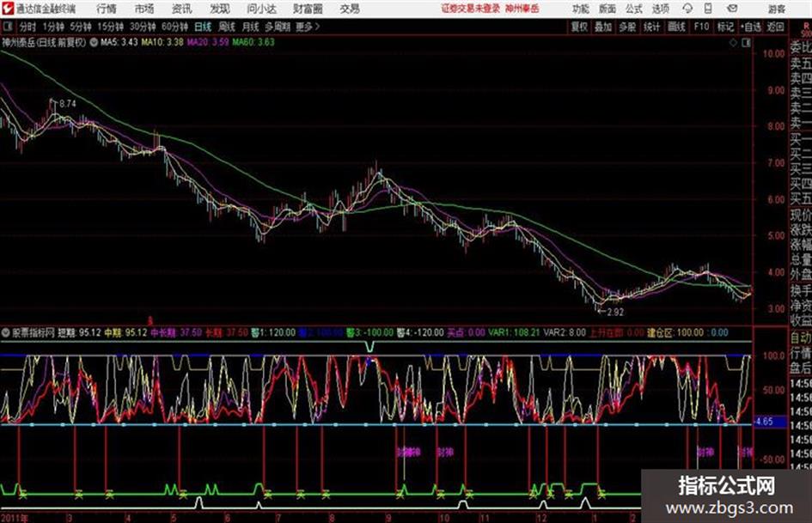Click the round icon before 股票指标网 indicator
812x523 pixels.
(x=5, y=331)
